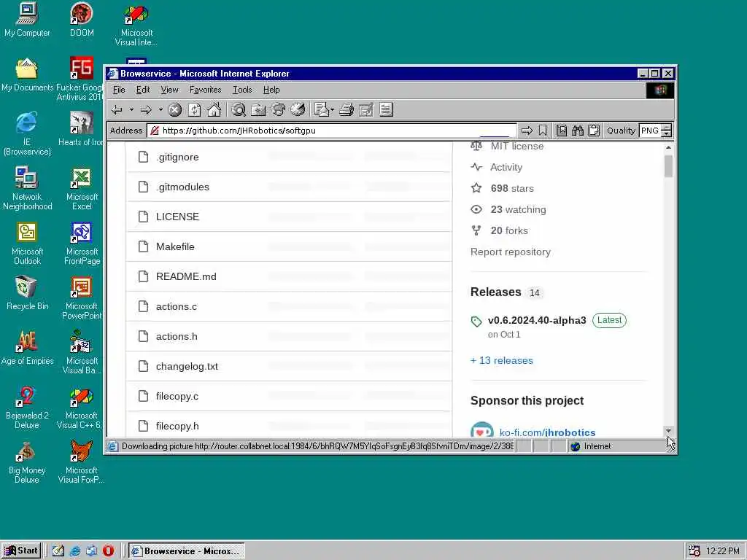Open the filecopy.h file
Viewport: 747px width, 560px height.
click(x=177, y=426)
